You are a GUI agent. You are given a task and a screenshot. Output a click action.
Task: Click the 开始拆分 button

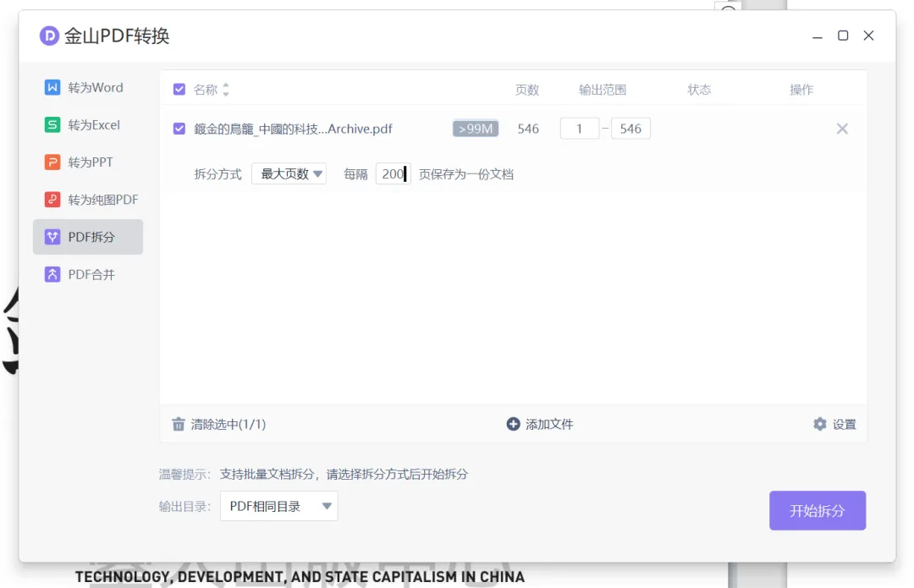[818, 510]
